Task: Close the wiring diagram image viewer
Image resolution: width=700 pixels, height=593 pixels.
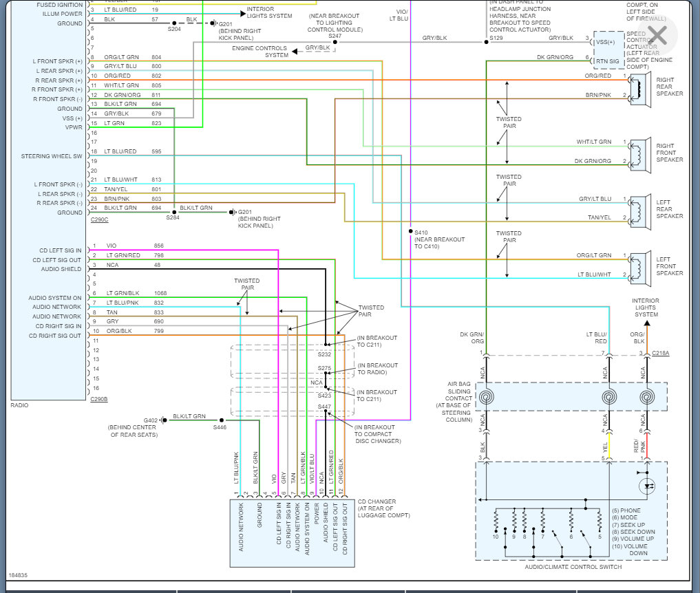Action: click(657, 35)
